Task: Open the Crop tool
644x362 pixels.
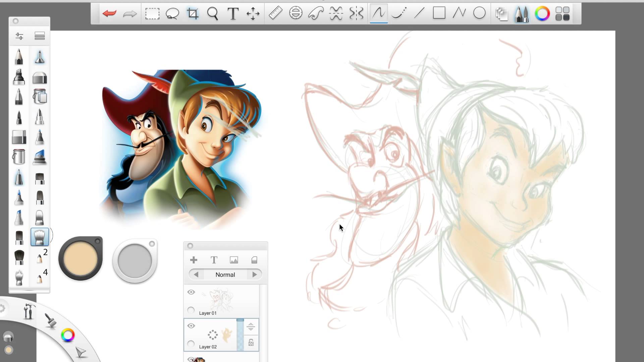Action: (192, 13)
